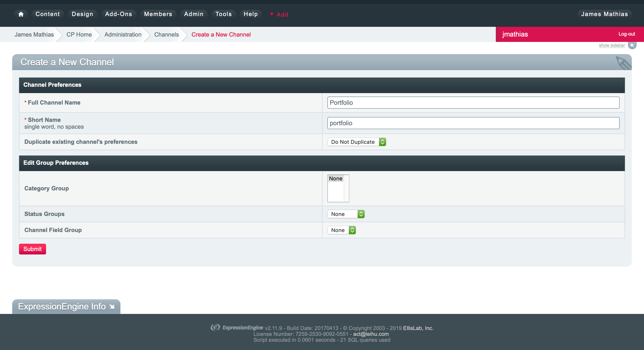The height and width of the screenshot is (350, 644).
Task: Click the show sidebar arrow icon
Action: 632,45
